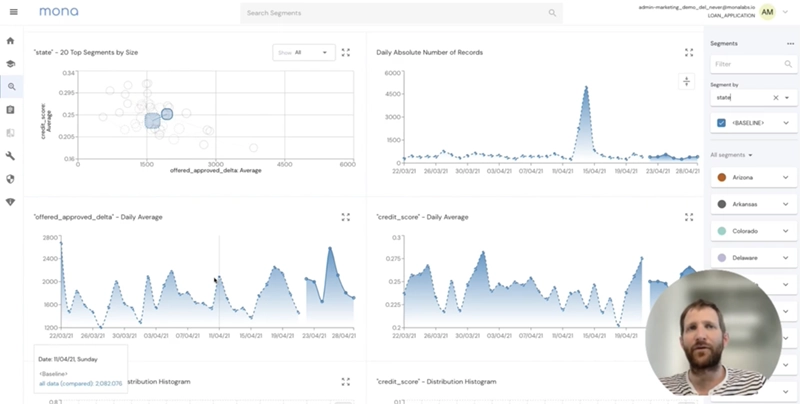Go to the Home sidebar icon
Screen dimensions: 800x404
[10, 41]
